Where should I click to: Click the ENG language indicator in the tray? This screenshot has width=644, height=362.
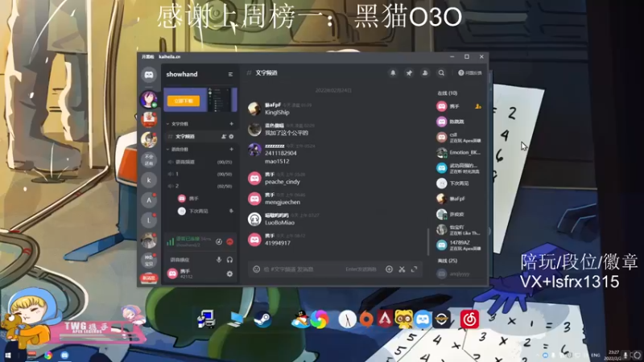coord(596,355)
